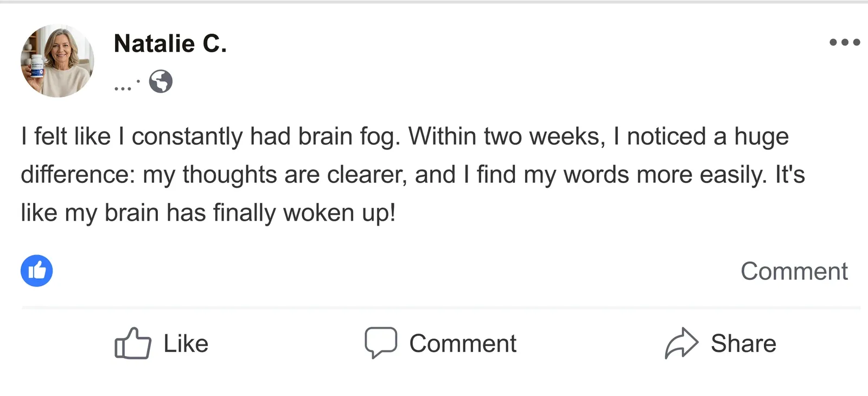The width and height of the screenshot is (868, 396).
Task: Click the post text starting 'I felt like'
Action: 412,174
